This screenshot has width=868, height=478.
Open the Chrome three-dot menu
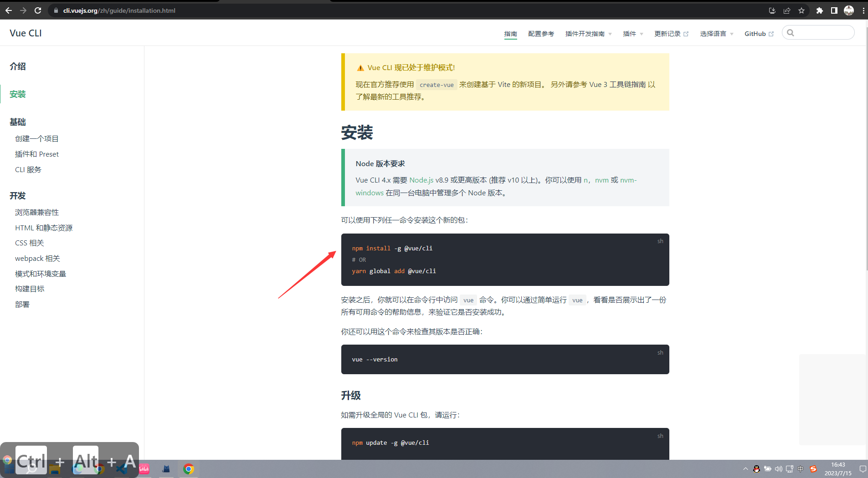863,10
